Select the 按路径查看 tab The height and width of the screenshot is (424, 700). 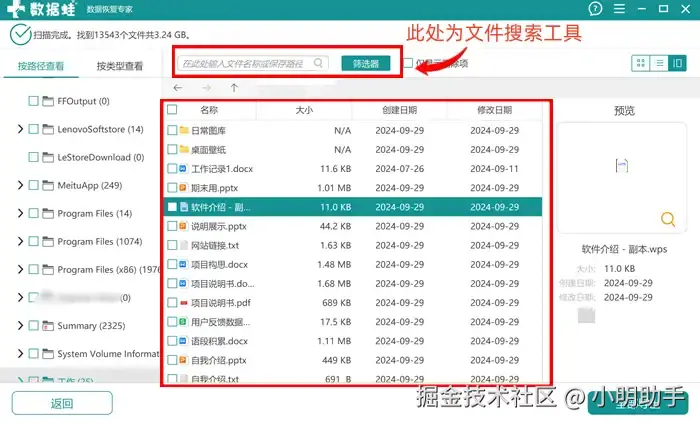point(41,66)
